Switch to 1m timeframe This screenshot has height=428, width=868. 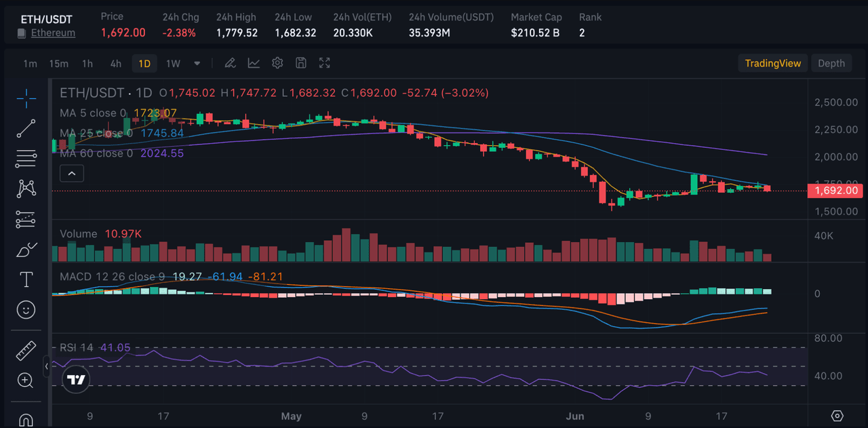click(30, 63)
